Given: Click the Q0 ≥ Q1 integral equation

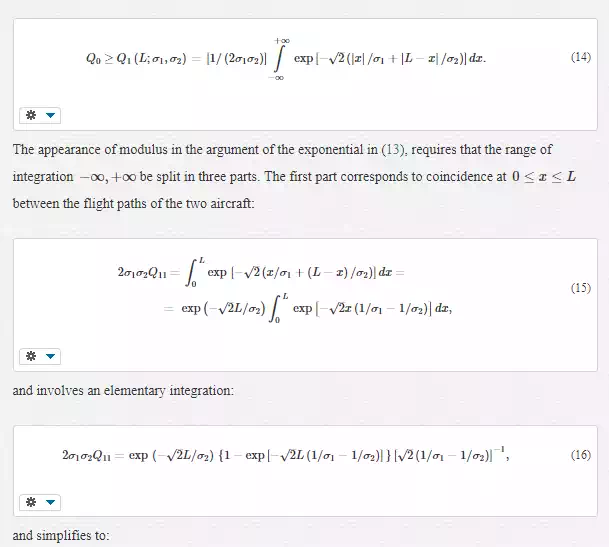Looking at the screenshot, I should pyautogui.click(x=286, y=59).
